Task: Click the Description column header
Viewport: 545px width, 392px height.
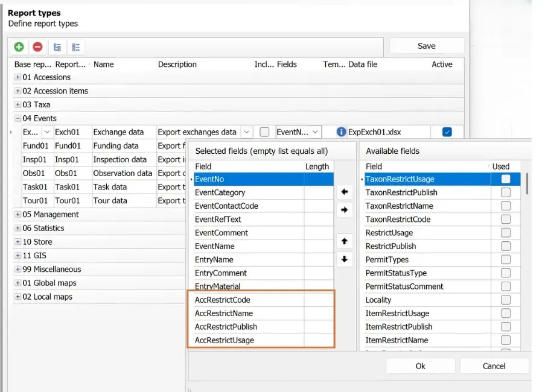Action: [177, 65]
